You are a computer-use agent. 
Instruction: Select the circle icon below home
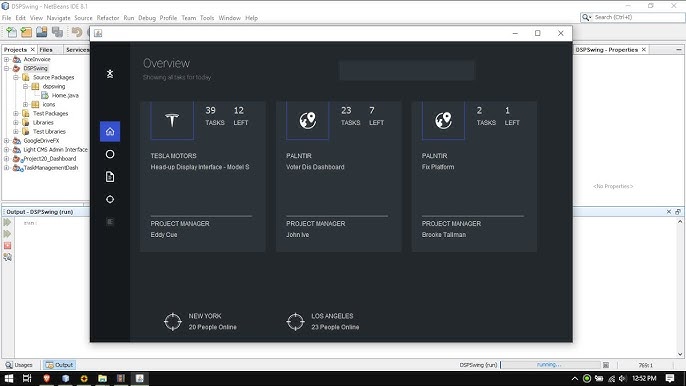point(110,154)
